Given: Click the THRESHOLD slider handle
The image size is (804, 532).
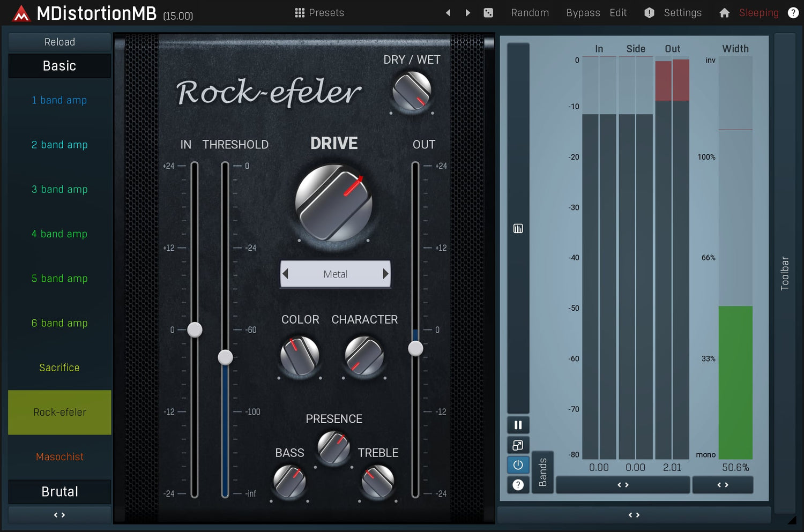Looking at the screenshot, I should pyautogui.click(x=225, y=357).
